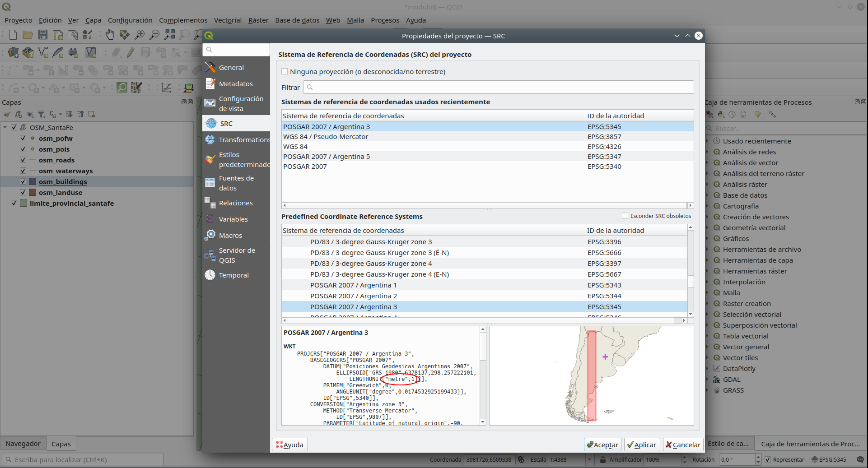
Task: Toggle visibility of osm_pois layer
Action: pyautogui.click(x=23, y=149)
